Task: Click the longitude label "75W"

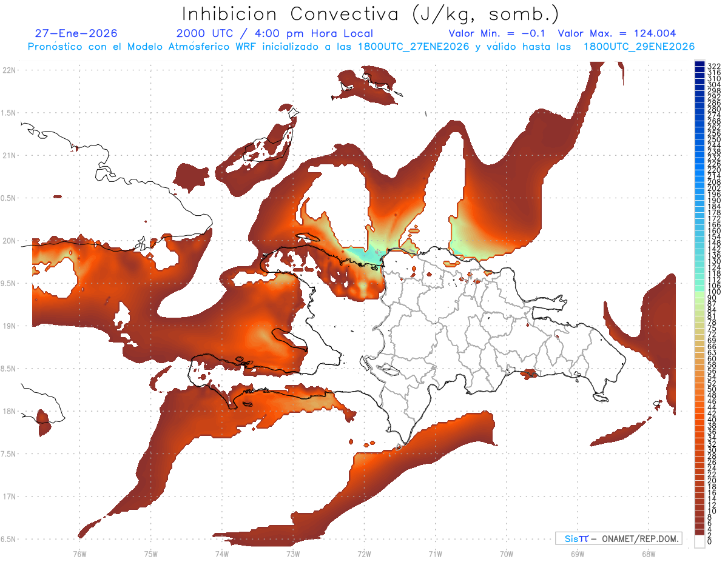Action: 150,554
